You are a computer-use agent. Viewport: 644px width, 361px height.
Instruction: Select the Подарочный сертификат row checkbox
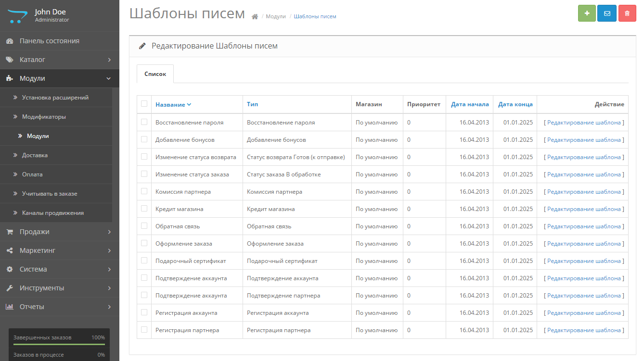pyautogui.click(x=144, y=261)
